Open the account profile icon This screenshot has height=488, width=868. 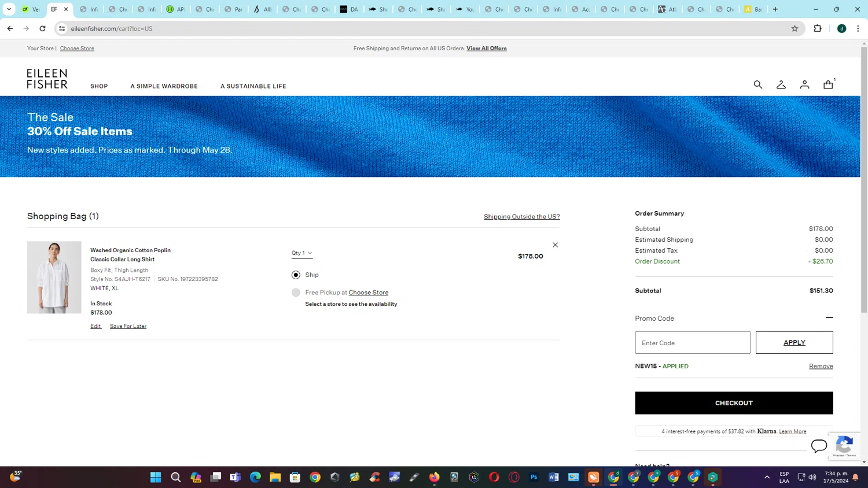(804, 84)
